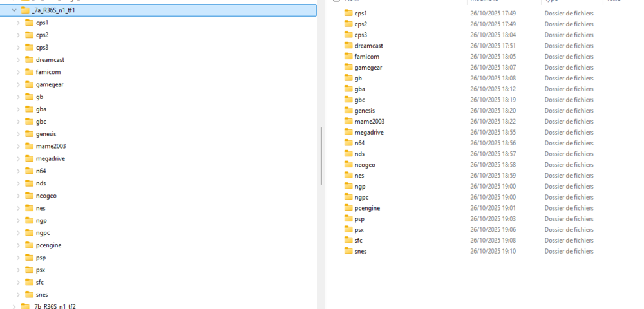The width and height of the screenshot is (644, 309).
Task: Expand the gba tree node
Action: click(18, 109)
